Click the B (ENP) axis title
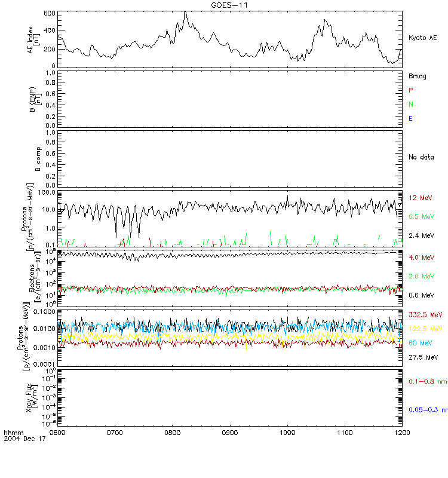 click(x=35, y=99)
